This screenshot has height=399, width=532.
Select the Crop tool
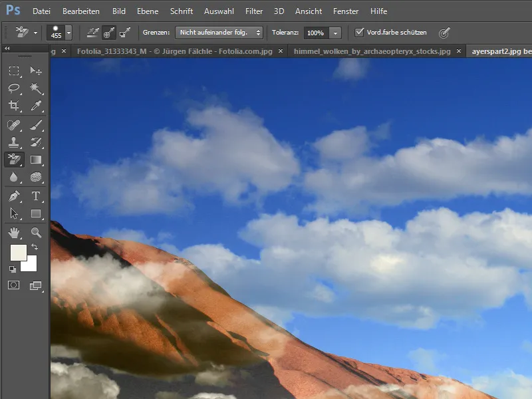coord(14,106)
